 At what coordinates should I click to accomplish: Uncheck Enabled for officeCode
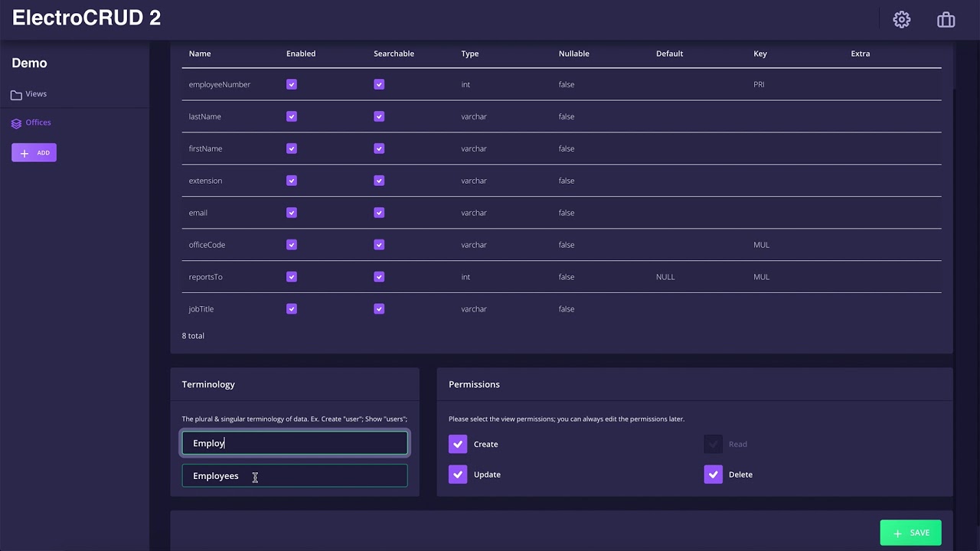click(x=292, y=245)
